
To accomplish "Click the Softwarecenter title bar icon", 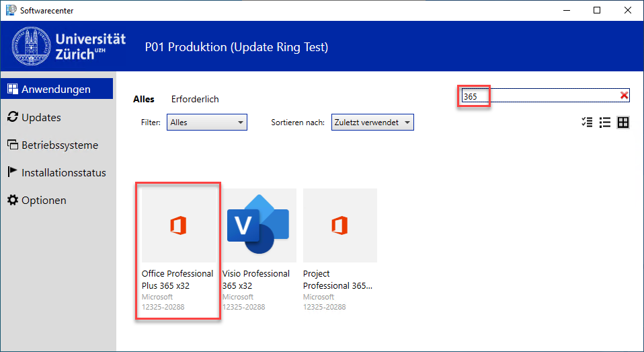I will [x=10, y=10].
